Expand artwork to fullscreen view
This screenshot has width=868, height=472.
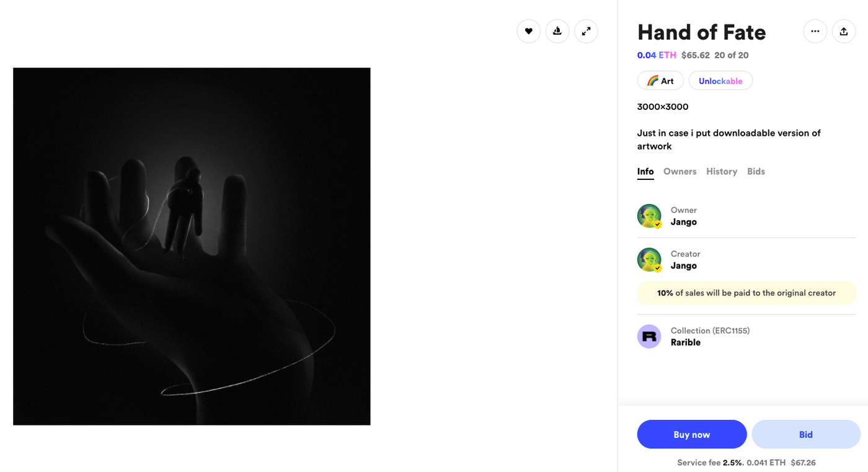586,31
